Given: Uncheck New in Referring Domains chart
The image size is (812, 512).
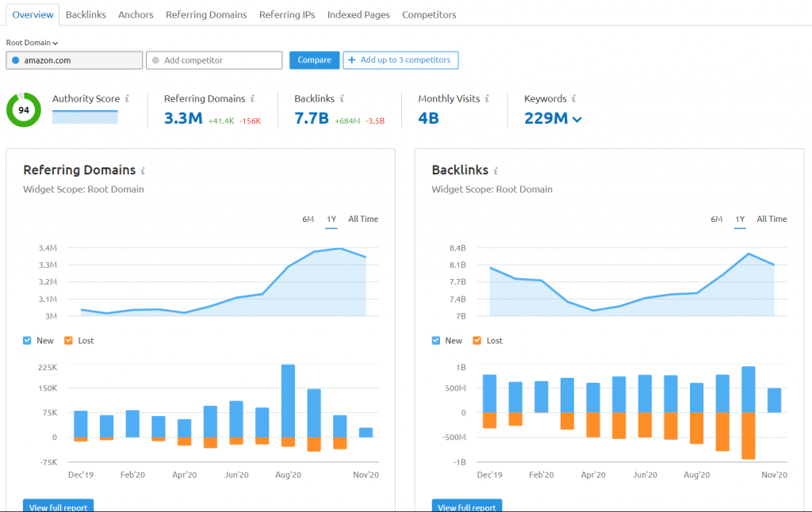Looking at the screenshot, I should (27, 341).
